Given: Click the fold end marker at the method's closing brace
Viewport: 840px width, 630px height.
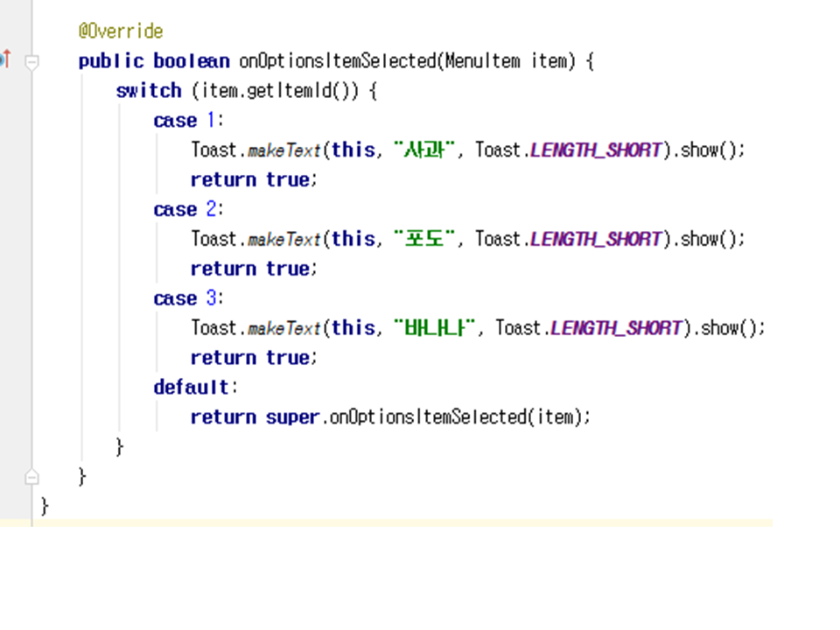Looking at the screenshot, I should pyautogui.click(x=32, y=477).
